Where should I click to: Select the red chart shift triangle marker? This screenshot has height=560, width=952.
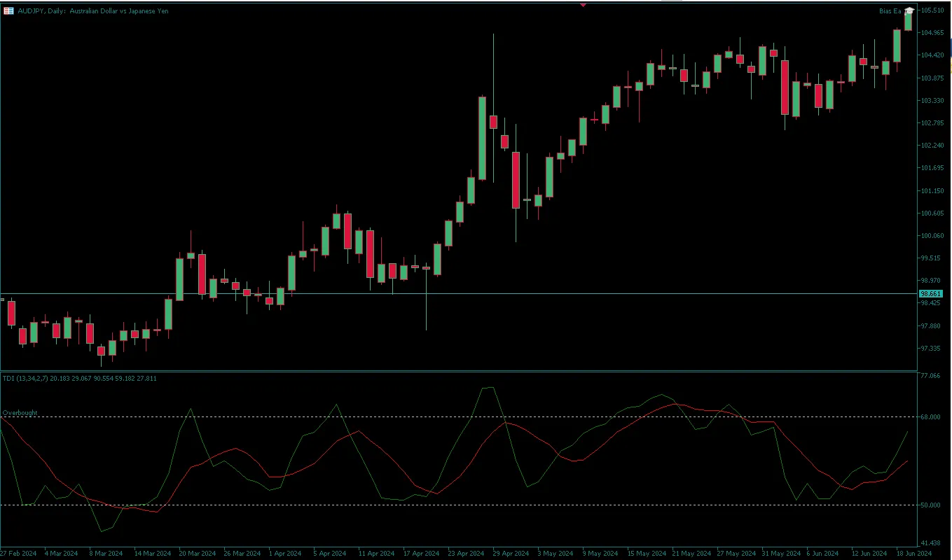583,5
